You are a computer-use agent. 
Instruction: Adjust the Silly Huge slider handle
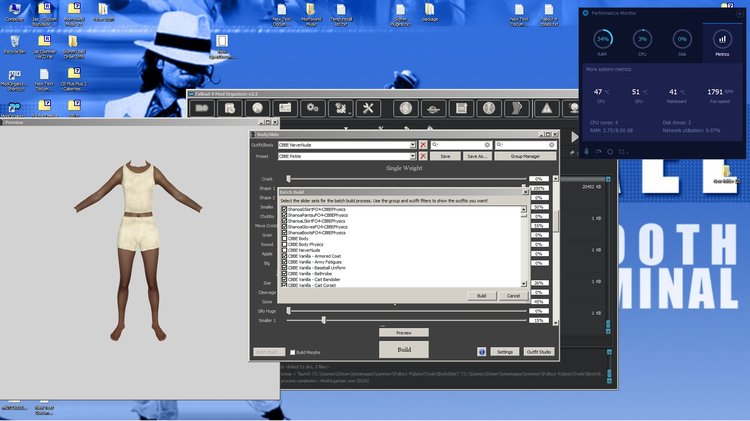[288, 311]
